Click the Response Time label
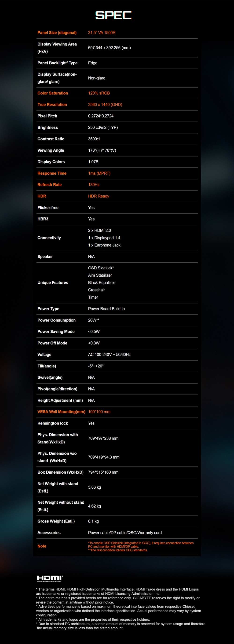 coord(52,173)
